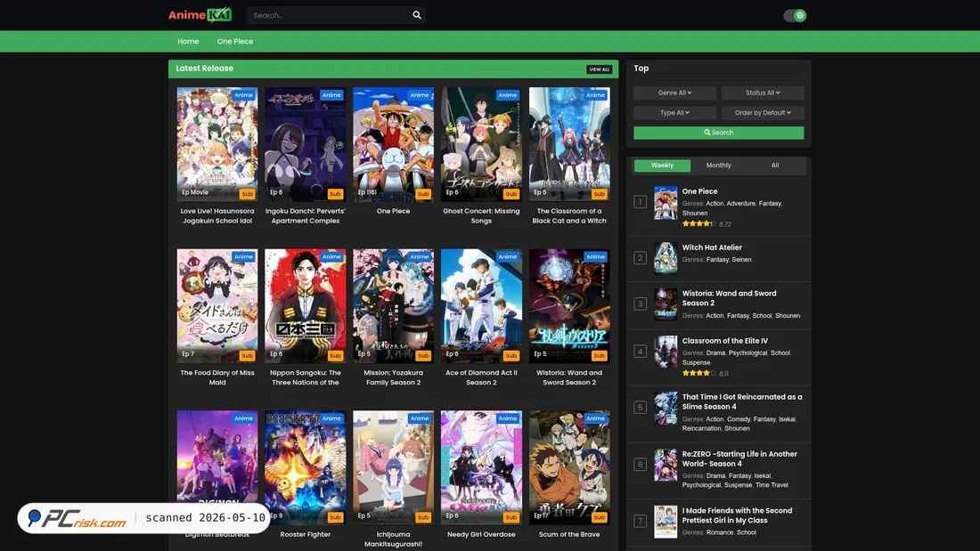Select the Weekly tab
Screen dimensions: 980x551
(663, 166)
